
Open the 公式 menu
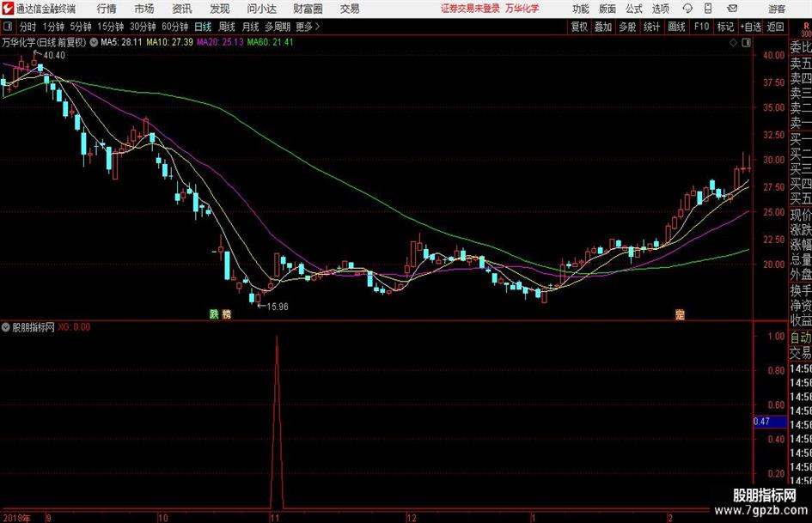click(x=634, y=9)
